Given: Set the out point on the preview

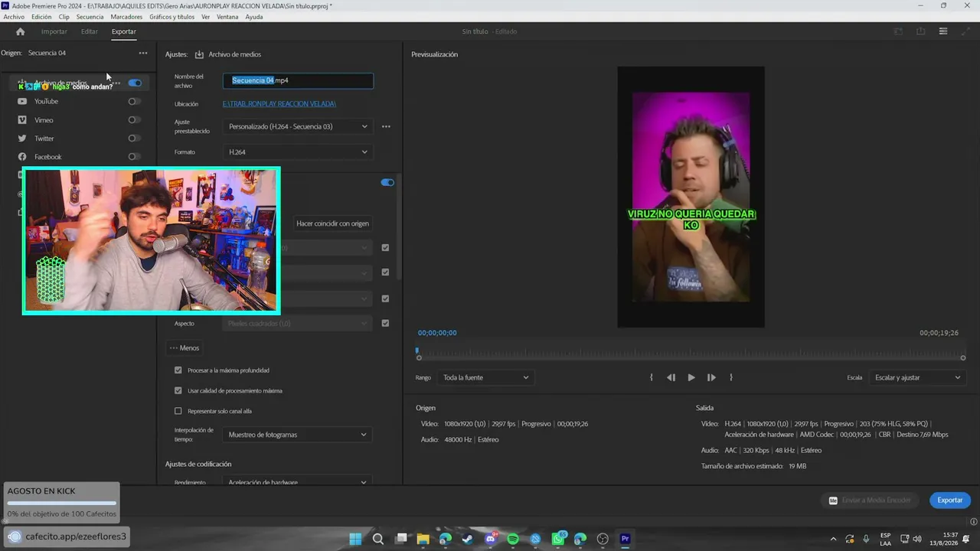Looking at the screenshot, I should coord(731,377).
